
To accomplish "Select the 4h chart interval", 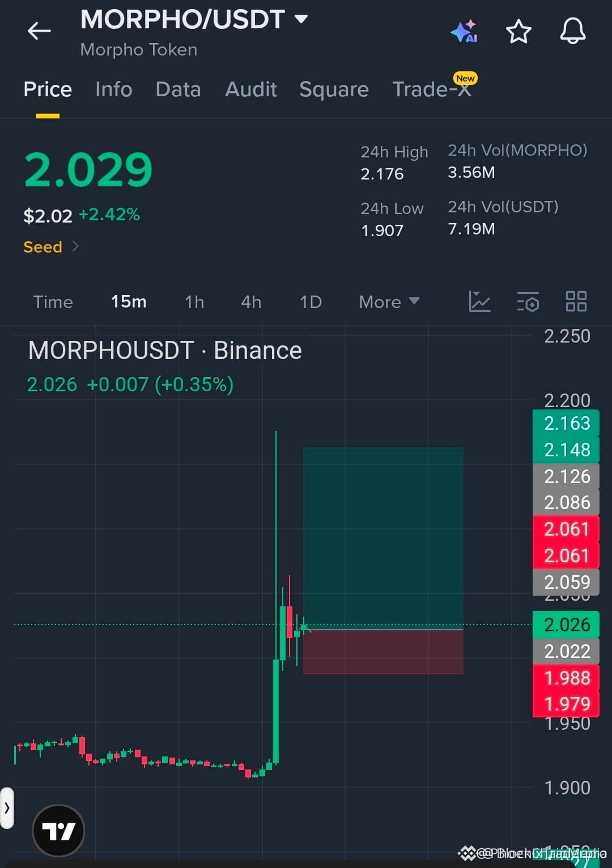I will point(251,302).
